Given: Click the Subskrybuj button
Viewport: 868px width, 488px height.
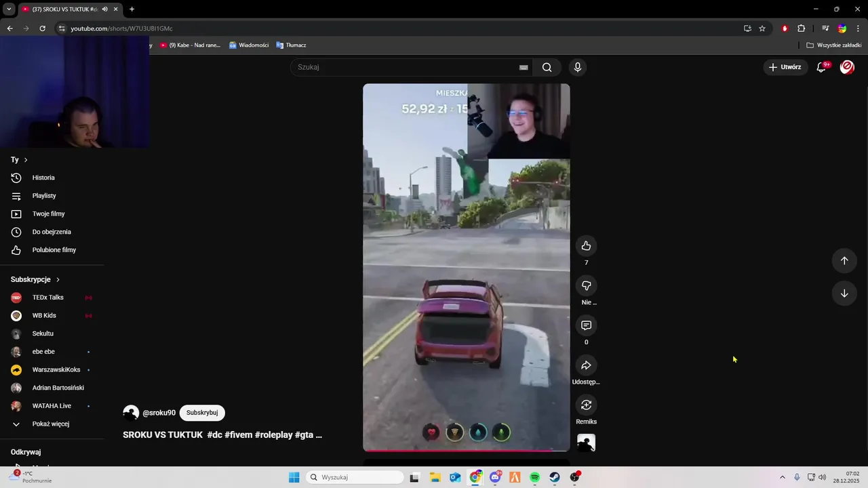Looking at the screenshot, I should click(x=202, y=413).
